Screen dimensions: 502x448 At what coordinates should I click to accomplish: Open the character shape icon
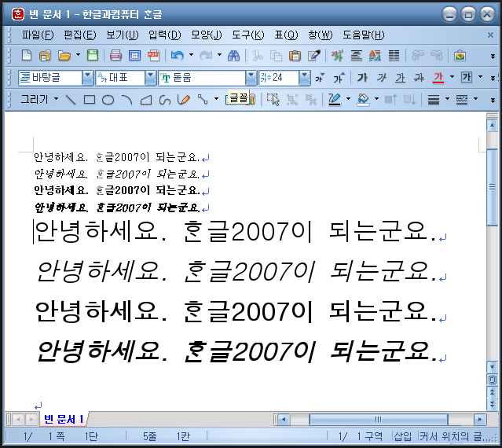coord(337,55)
